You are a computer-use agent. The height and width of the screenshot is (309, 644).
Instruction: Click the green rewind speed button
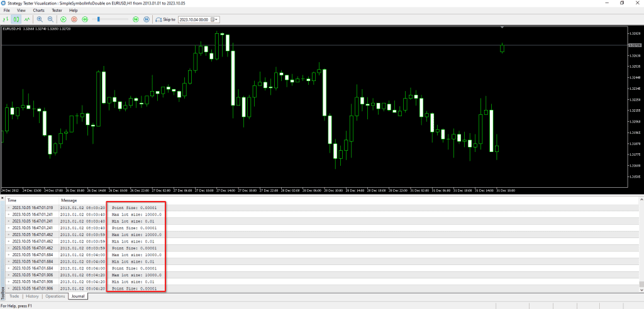coord(85,19)
